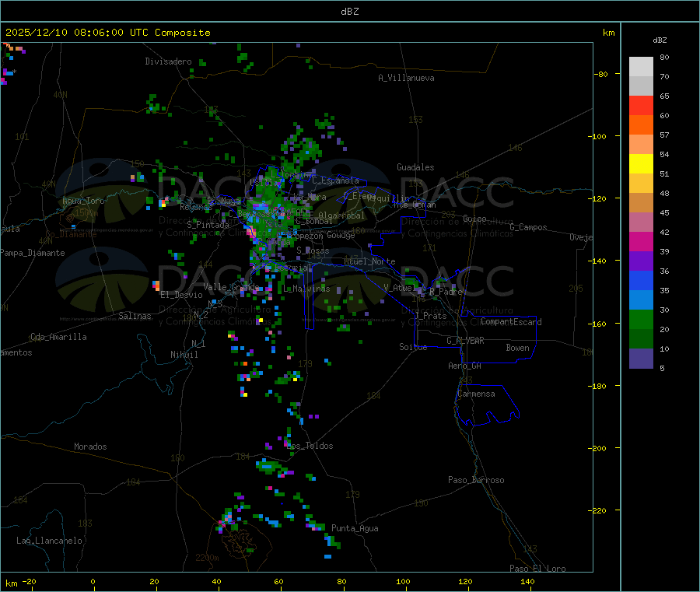Pick the blue 36 dBZ legend band

641,280
